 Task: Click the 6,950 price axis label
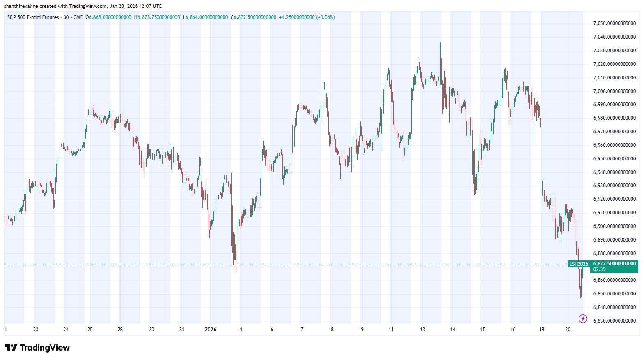point(614,159)
